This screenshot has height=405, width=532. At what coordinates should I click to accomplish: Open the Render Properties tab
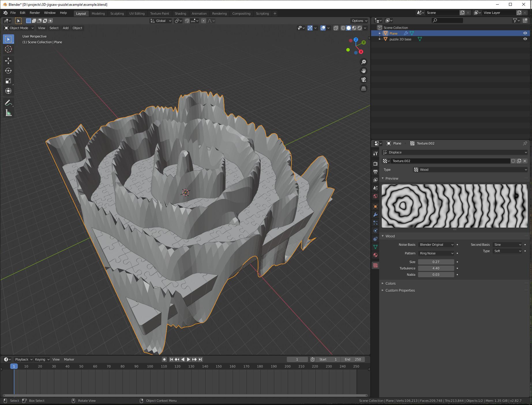[375, 164]
